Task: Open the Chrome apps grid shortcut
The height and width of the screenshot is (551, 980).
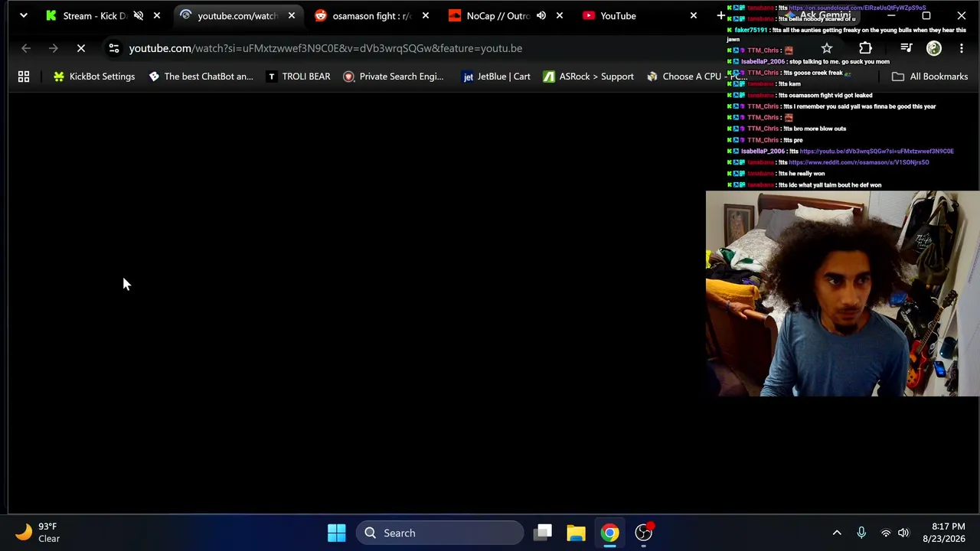Action: click(24, 77)
